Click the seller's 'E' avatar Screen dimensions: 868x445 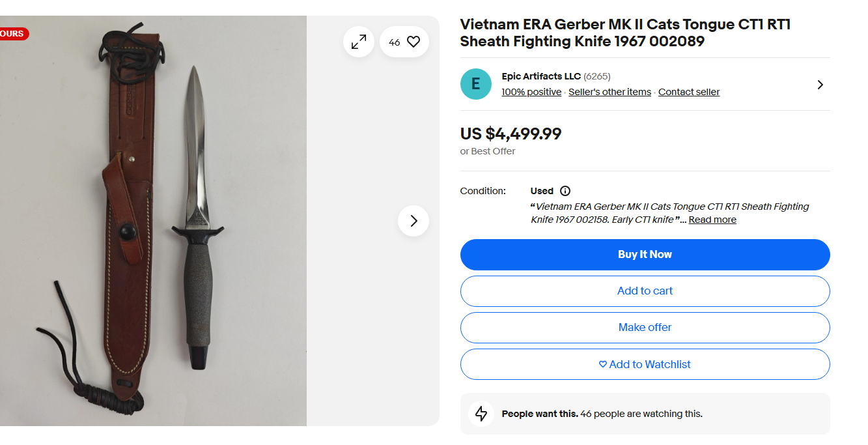[476, 84]
